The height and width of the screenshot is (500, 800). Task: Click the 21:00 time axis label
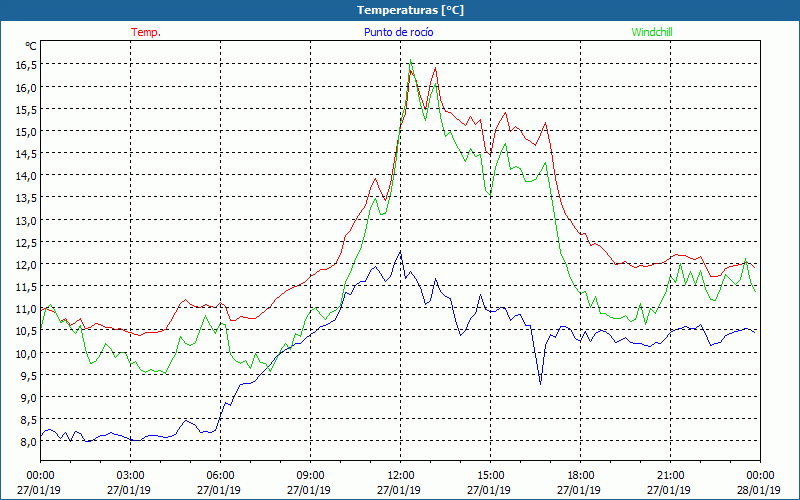point(670,476)
